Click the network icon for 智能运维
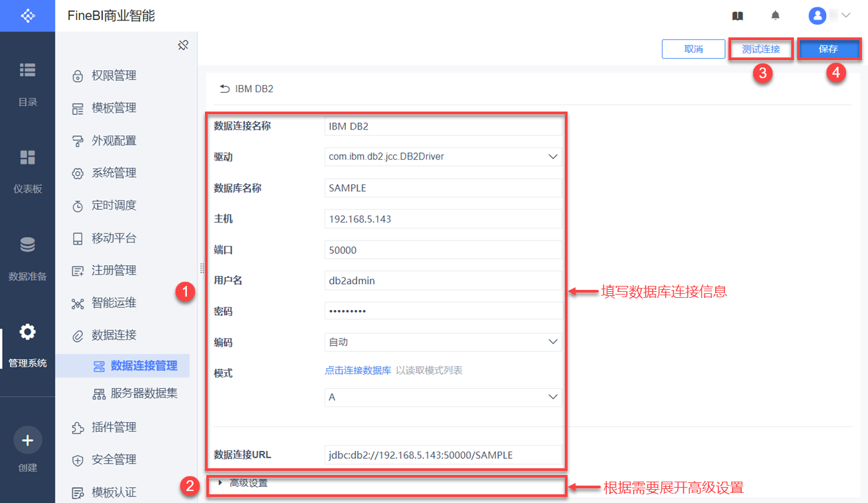 point(77,303)
